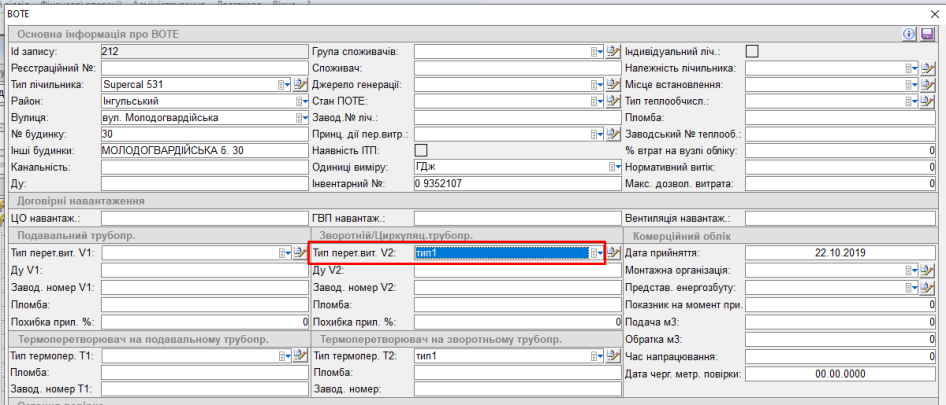Click edit icon beside Місце встановлення
Screen dimensions: 946x405
[927, 85]
